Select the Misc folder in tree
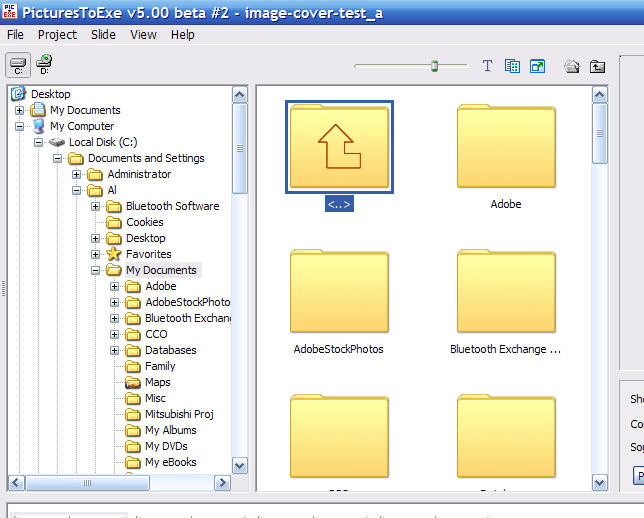 coord(155,398)
